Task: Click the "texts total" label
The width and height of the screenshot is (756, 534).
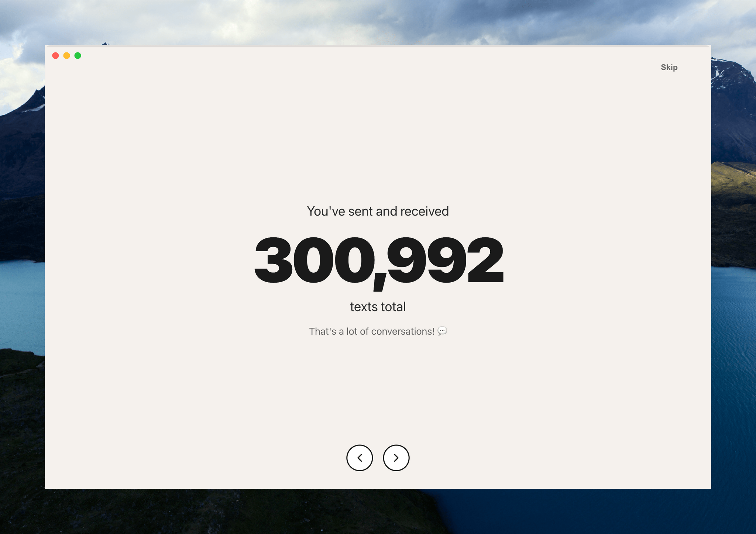Action: pyautogui.click(x=378, y=307)
